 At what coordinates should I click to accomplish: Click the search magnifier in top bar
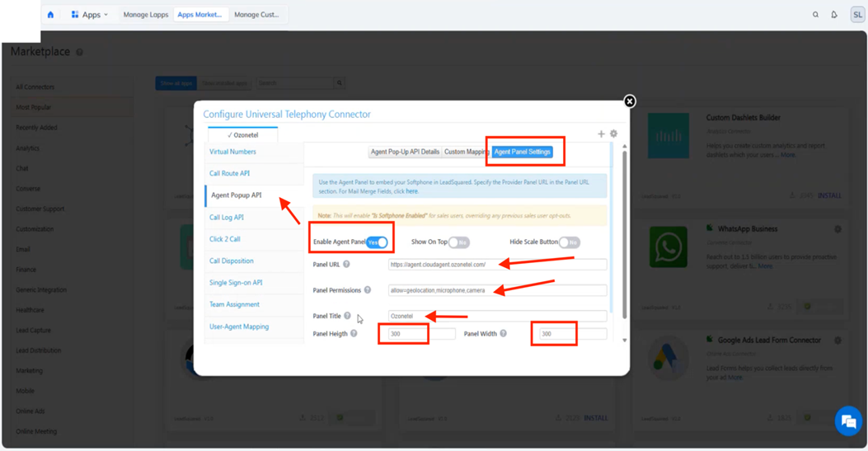pyautogui.click(x=815, y=15)
